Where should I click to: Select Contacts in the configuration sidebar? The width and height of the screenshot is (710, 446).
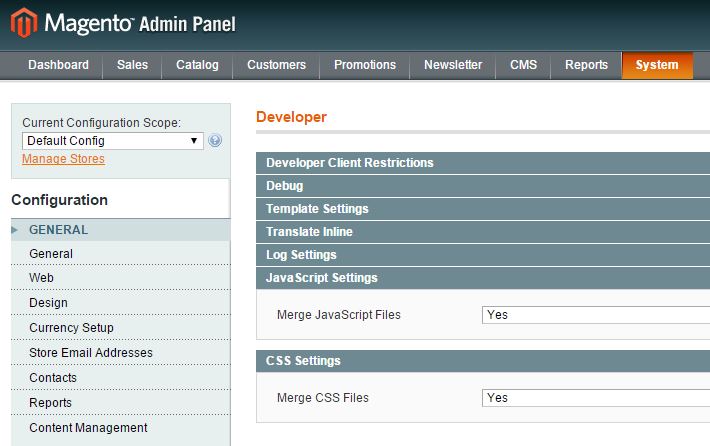pyautogui.click(x=121, y=377)
